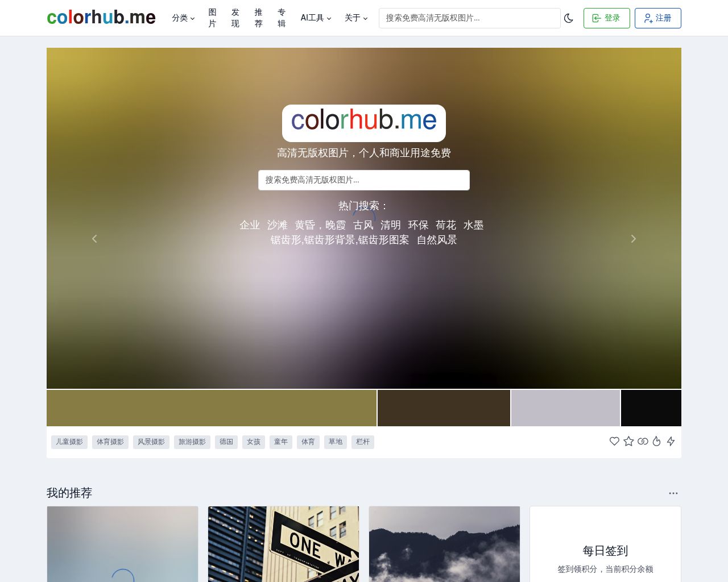Image resolution: width=728 pixels, height=582 pixels.
Task: Click the 自然风景 hot search link
Action: click(x=437, y=240)
